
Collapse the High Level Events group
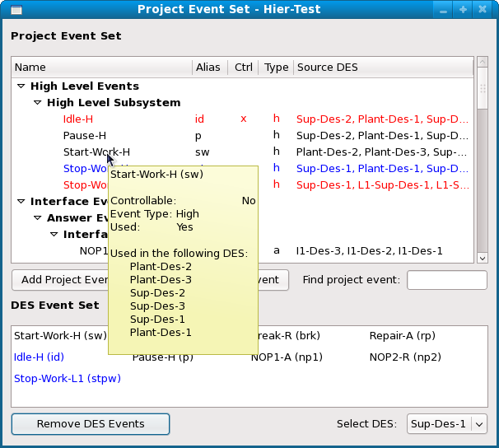20,86
